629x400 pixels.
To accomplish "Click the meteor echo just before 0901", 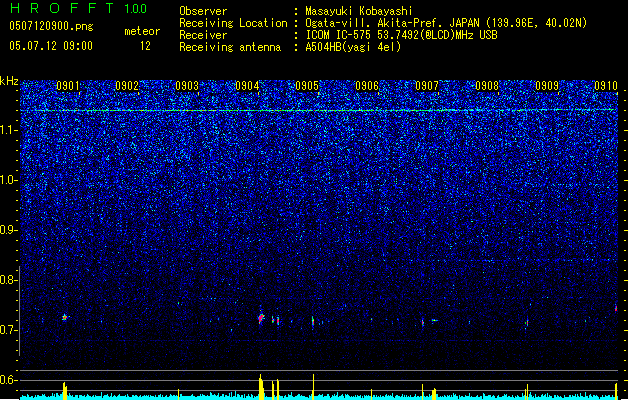I will pyautogui.click(x=65, y=317).
